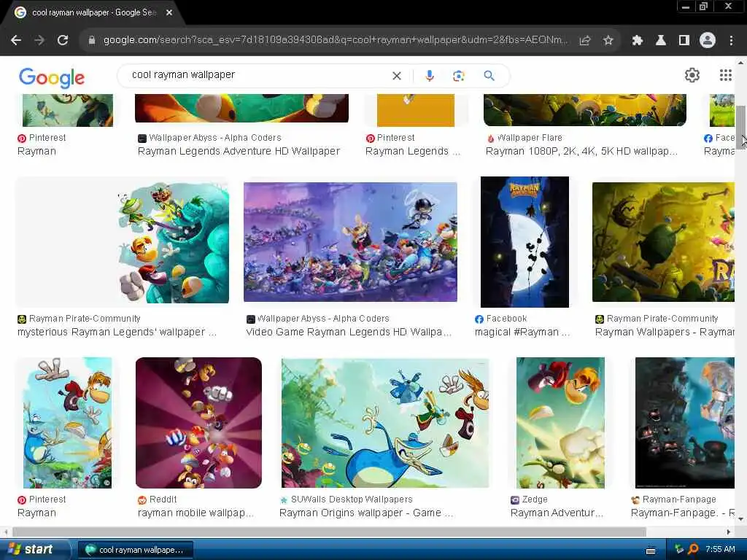Screen dimensions: 747x560
Task: Reload the current page
Action: [x=63, y=41]
